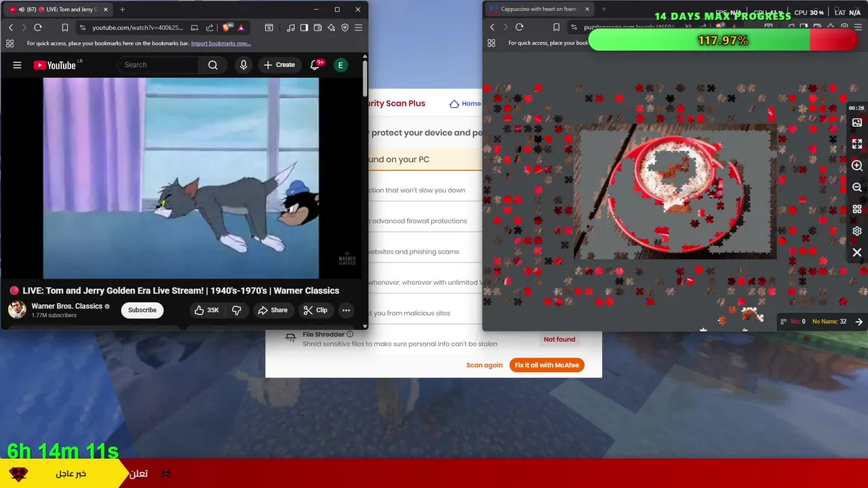This screenshot has width=868, height=488.
Task: Select the LIVE: Tom and Jerry tab
Action: [x=58, y=9]
